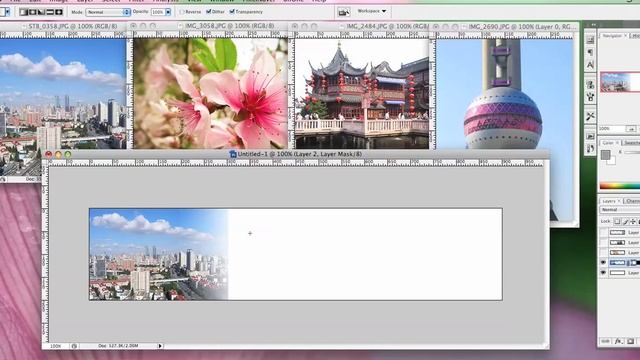This screenshot has height=360, width=640.
Task: Open the Tool Presets dock icon (crossed tools)
Action: [x=590, y=116]
